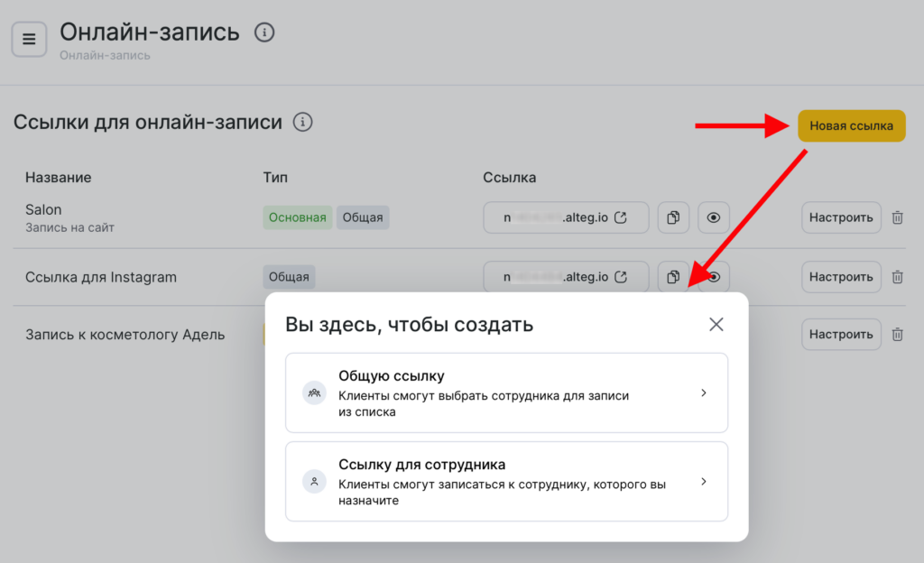The height and width of the screenshot is (563, 924).
Task: Delete the Ссылка для Instagram row
Action: pyautogui.click(x=897, y=277)
